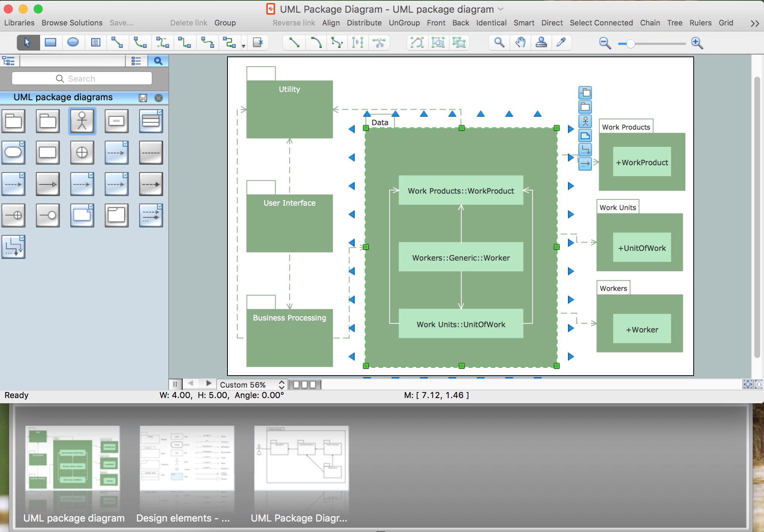764x532 pixels.
Task: Select the straight line tool in toolbar
Action: click(294, 43)
